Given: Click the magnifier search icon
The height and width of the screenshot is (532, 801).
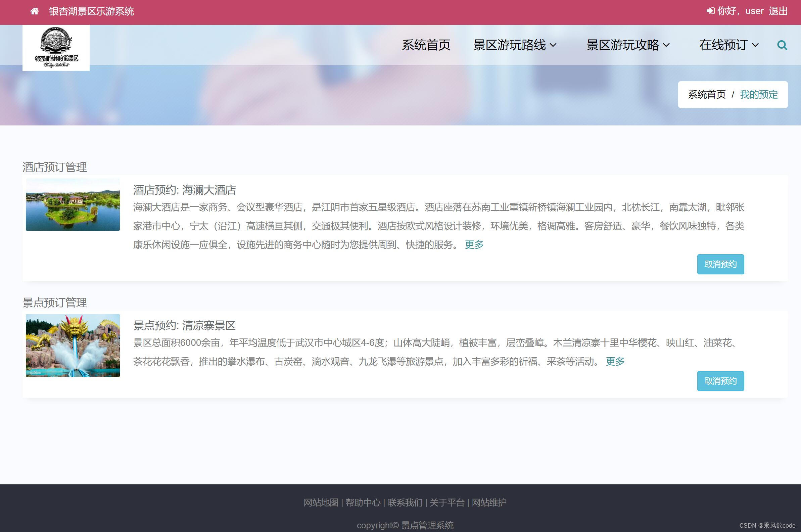Looking at the screenshot, I should pos(782,45).
